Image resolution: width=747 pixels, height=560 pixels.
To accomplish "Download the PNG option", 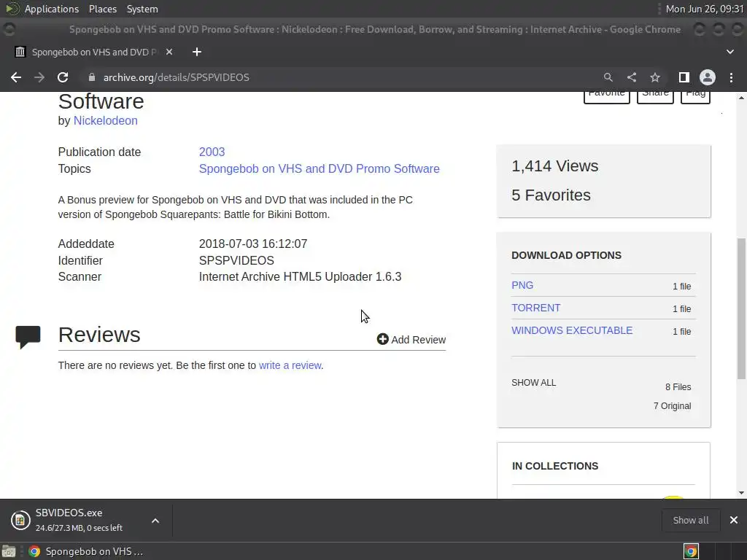I will [x=522, y=285].
